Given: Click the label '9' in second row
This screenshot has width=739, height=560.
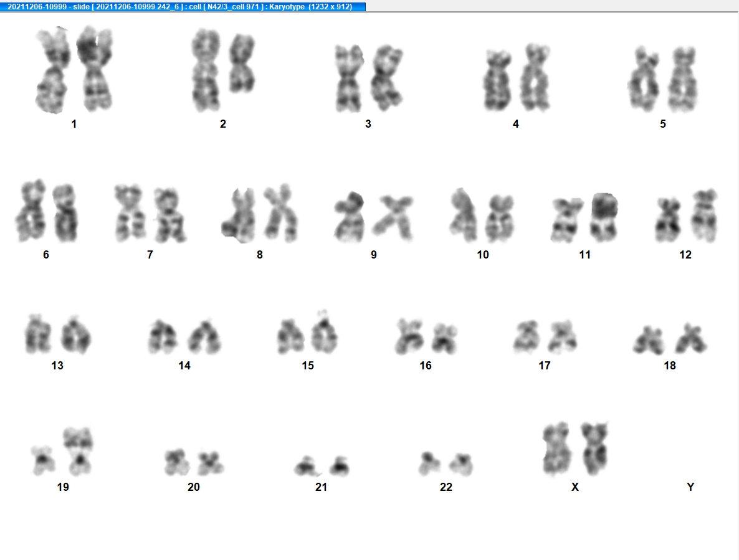Looking at the screenshot, I should point(374,255).
